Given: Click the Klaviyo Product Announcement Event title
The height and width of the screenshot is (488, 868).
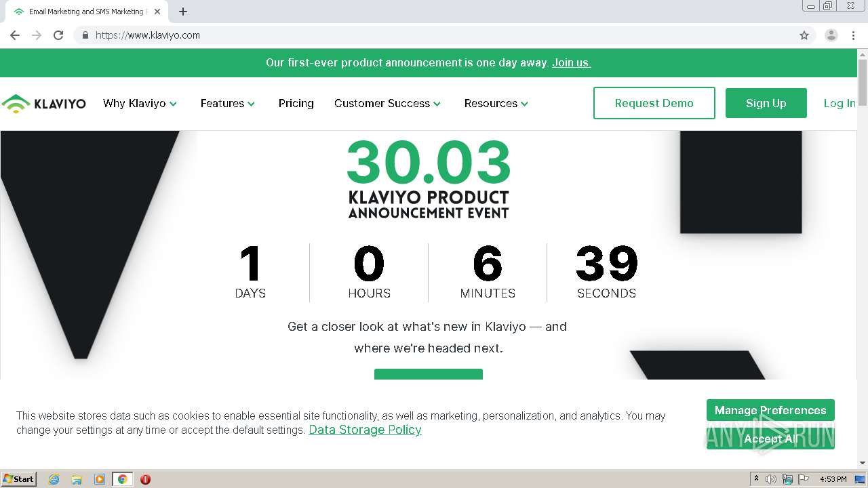Looking at the screenshot, I should point(429,205).
